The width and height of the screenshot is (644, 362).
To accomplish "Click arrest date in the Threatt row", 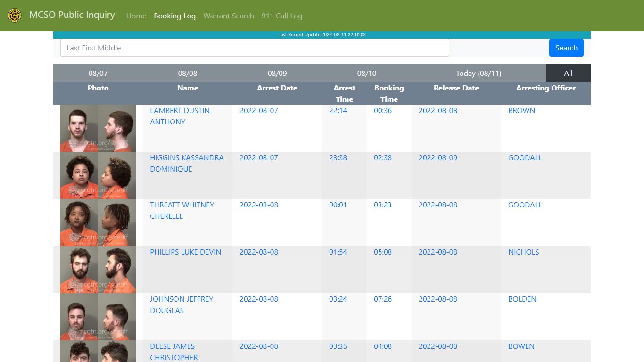I will click(259, 205).
